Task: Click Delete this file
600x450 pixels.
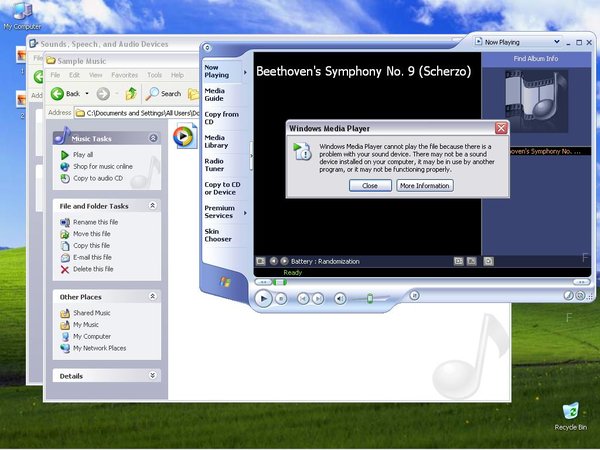Action: [93, 269]
